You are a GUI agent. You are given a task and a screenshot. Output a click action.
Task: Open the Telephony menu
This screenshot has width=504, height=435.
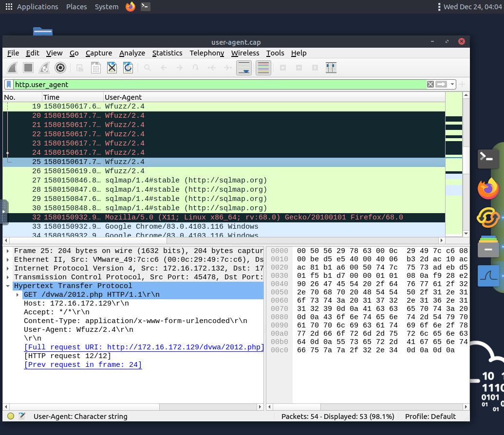click(206, 53)
